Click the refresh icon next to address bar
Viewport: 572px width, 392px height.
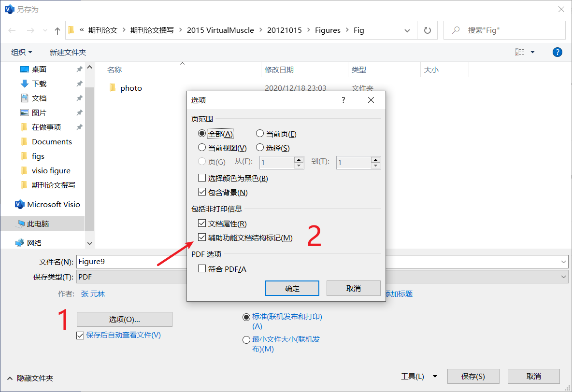tap(427, 29)
